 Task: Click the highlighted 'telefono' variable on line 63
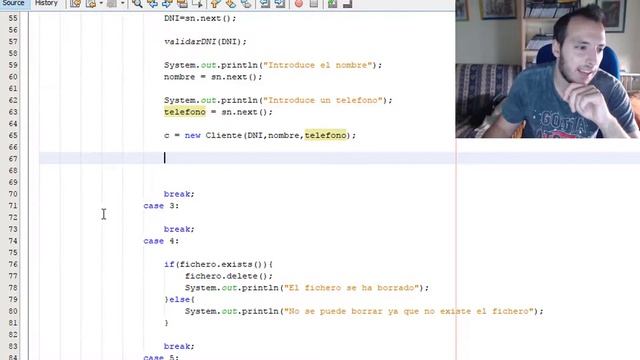click(185, 112)
